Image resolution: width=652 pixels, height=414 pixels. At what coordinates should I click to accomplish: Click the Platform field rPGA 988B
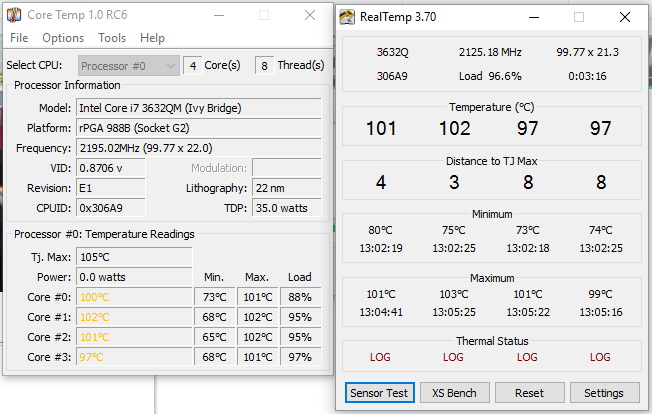point(199,128)
